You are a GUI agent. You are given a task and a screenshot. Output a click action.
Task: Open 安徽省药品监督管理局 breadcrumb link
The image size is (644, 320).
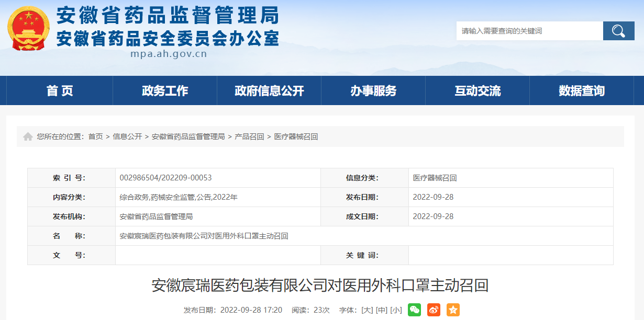tap(188, 136)
